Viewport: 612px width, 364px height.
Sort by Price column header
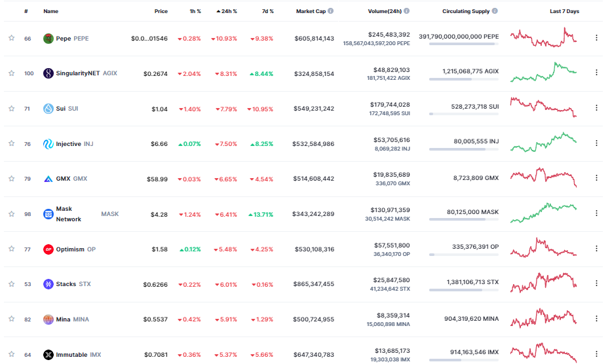coord(161,11)
